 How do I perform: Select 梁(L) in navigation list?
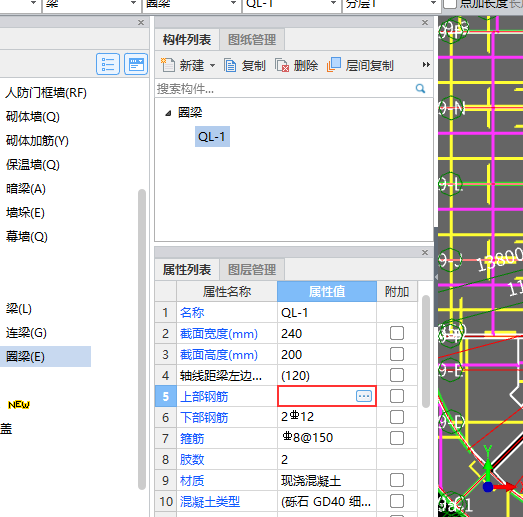19,309
